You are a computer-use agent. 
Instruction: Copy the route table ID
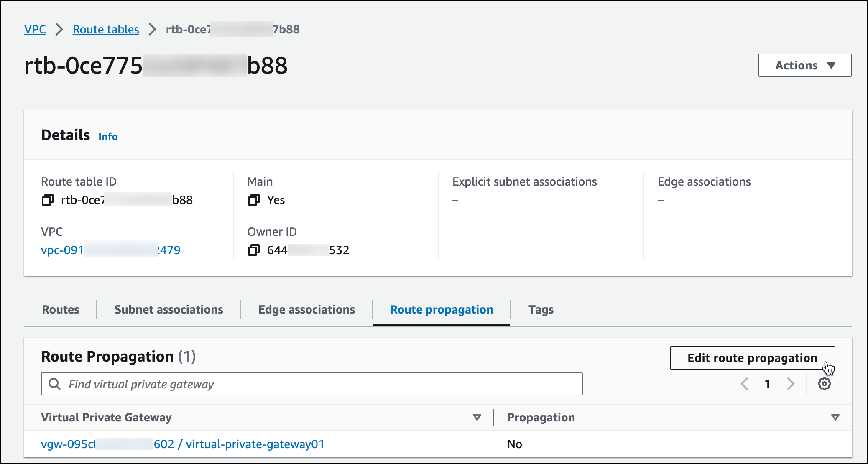click(47, 199)
